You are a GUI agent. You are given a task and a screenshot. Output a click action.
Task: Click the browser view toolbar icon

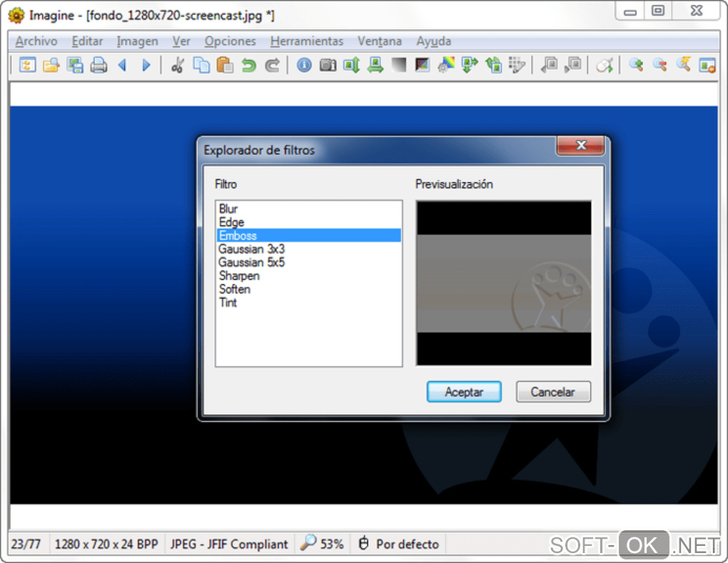coord(27,65)
